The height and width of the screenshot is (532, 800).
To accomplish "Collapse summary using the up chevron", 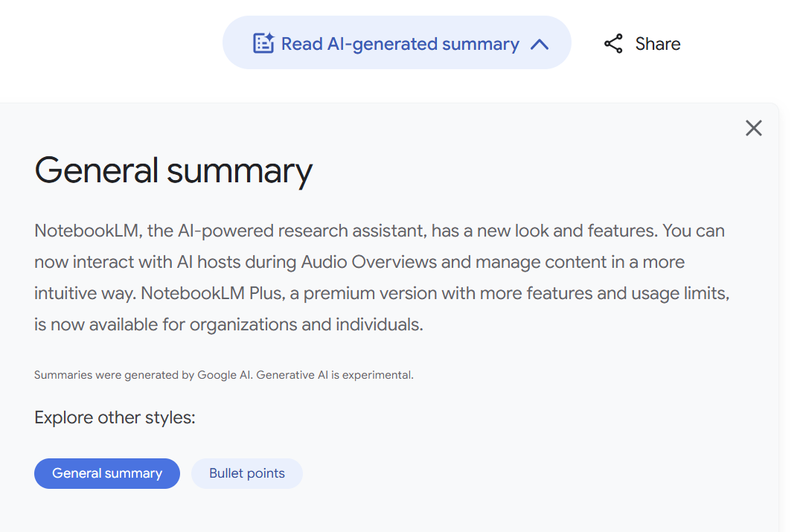I will pyautogui.click(x=540, y=45).
